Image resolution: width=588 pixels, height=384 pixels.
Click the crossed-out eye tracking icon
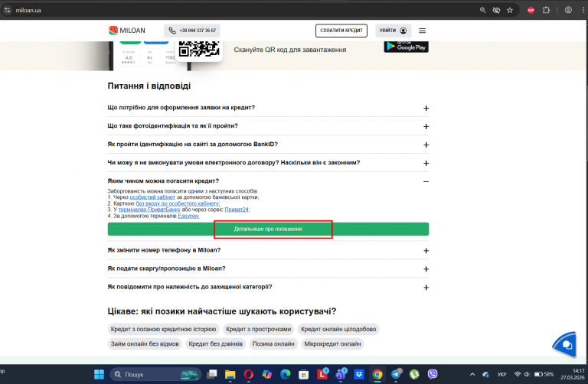pyautogui.click(x=496, y=10)
